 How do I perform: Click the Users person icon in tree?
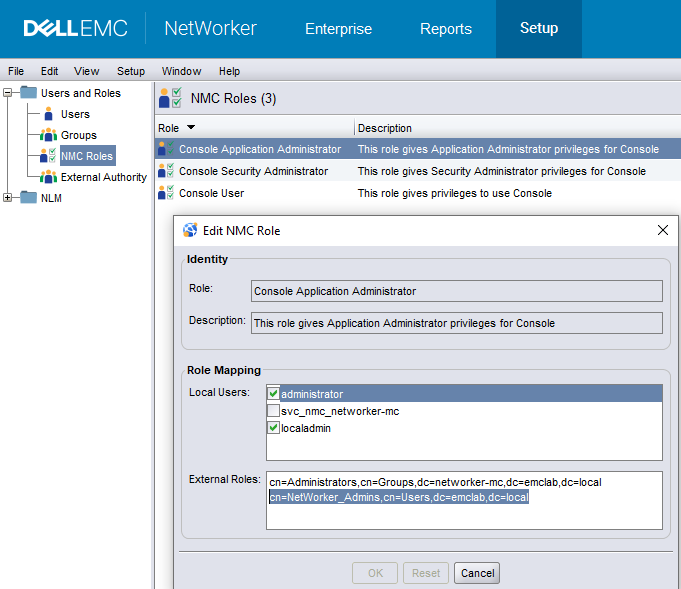pyautogui.click(x=49, y=114)
